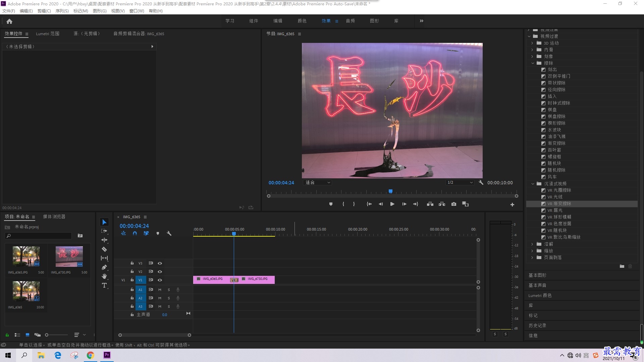Step forward one frame
644x362 pixels.
click(x=404, y=204)
